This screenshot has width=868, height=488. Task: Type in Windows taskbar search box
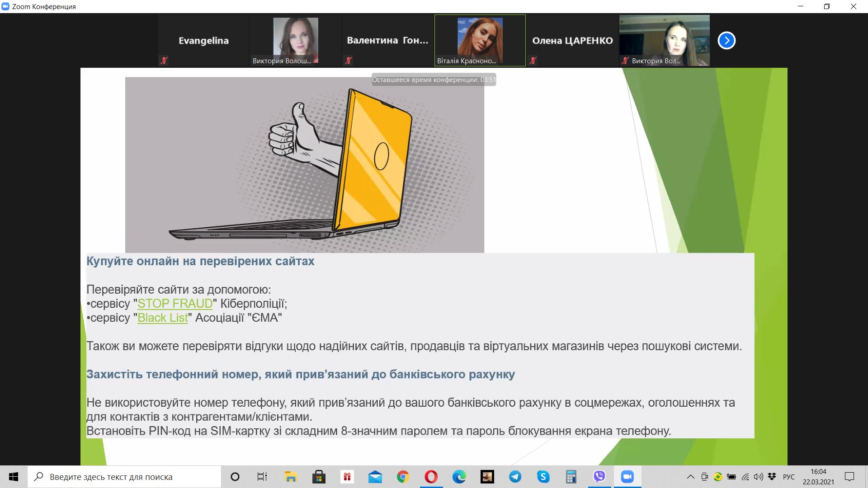(127, 477)
